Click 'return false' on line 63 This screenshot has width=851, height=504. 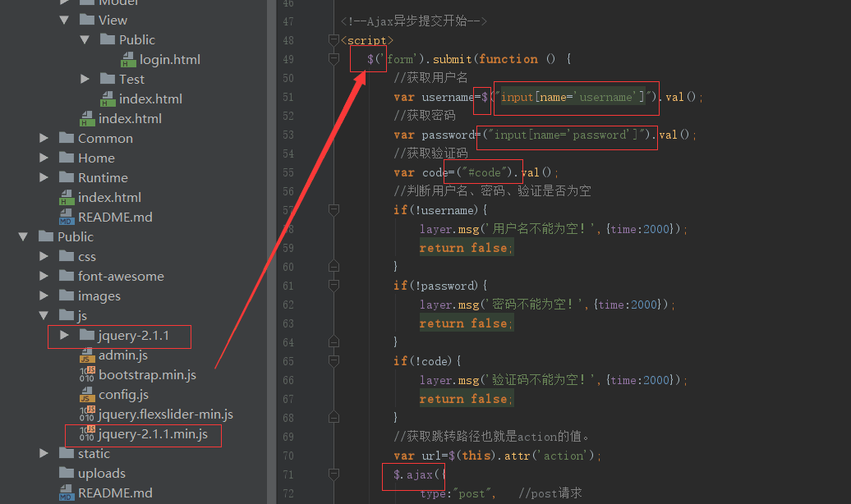pos(463,323)
